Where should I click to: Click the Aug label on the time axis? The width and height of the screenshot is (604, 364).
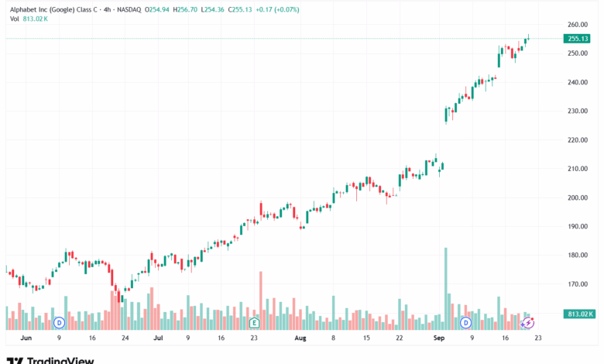(300, 338)
